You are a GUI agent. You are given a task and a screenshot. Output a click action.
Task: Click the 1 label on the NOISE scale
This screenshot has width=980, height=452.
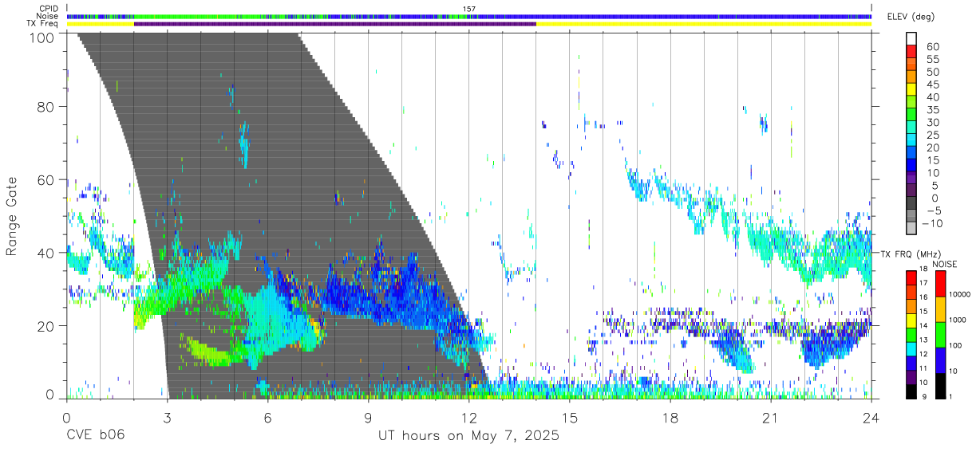(x=951, y=396)
